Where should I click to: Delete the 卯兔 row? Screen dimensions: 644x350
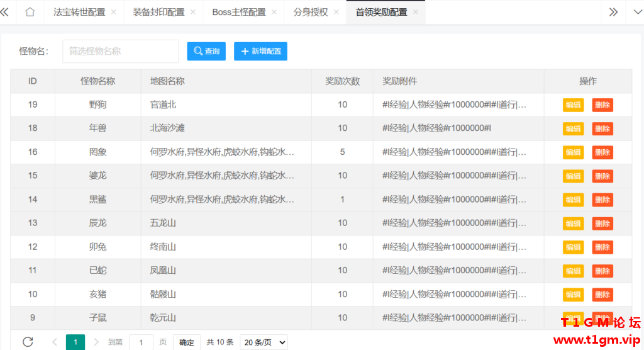coord(602,247)
